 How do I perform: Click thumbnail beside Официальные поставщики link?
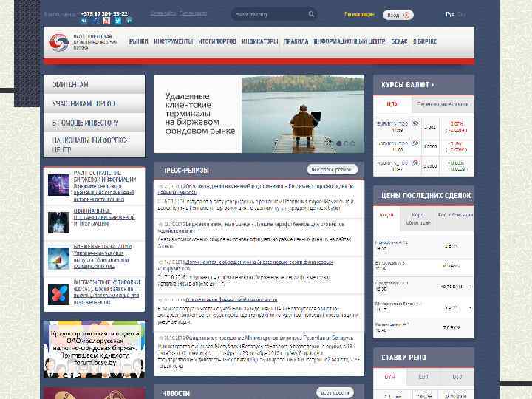[x=58, y=222]
